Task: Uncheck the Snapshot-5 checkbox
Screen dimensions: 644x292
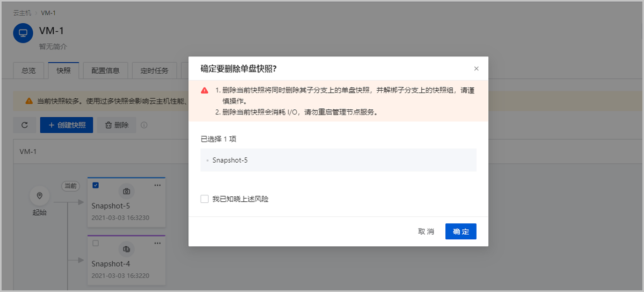Action: click(x=96, y=185)
